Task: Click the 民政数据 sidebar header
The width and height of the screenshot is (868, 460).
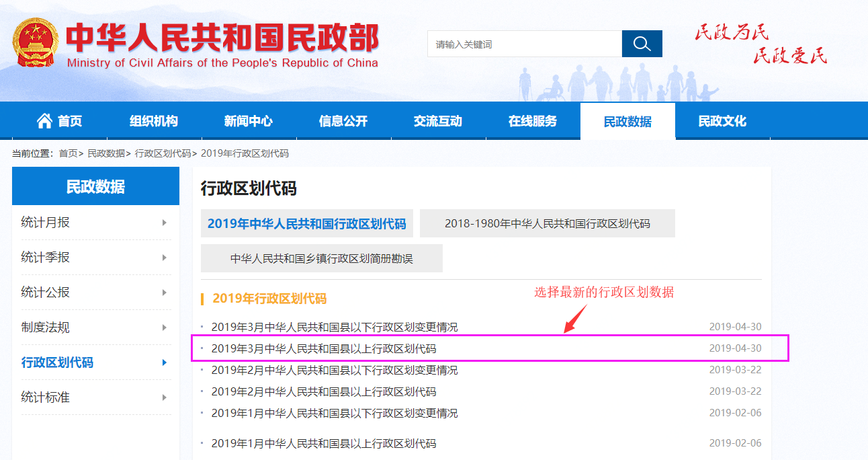Action: 95,186
